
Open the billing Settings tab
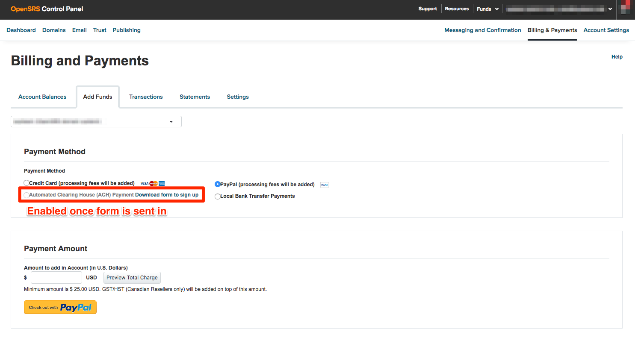pos(238,97)
